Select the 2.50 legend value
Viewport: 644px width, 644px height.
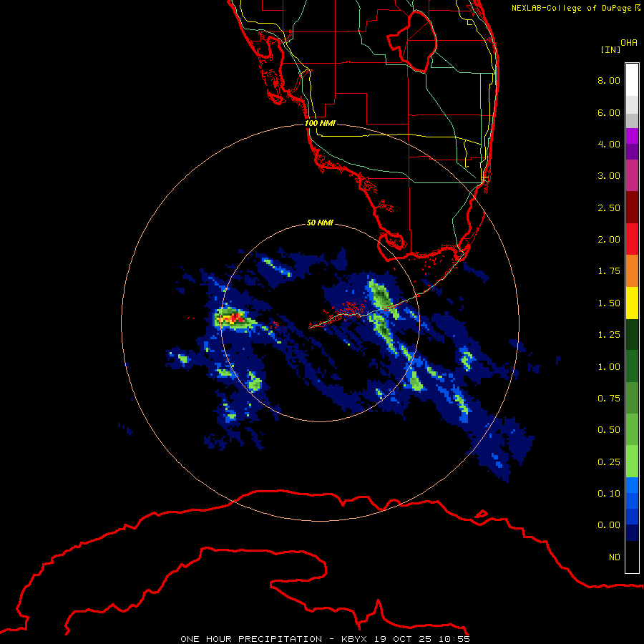[609, 208]
